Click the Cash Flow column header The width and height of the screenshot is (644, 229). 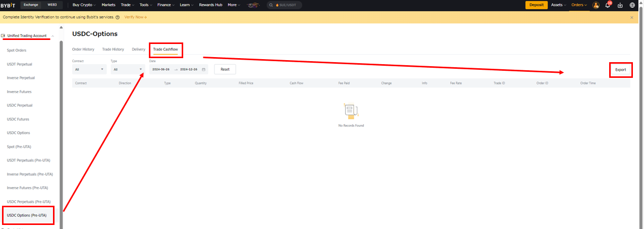click(x=296, y=83)
